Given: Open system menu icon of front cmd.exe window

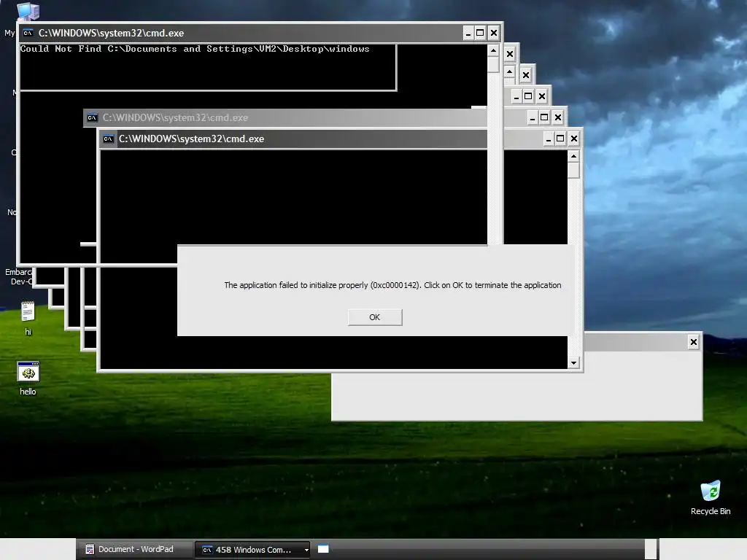Looking at the screenshot, I should coord(109,139).
